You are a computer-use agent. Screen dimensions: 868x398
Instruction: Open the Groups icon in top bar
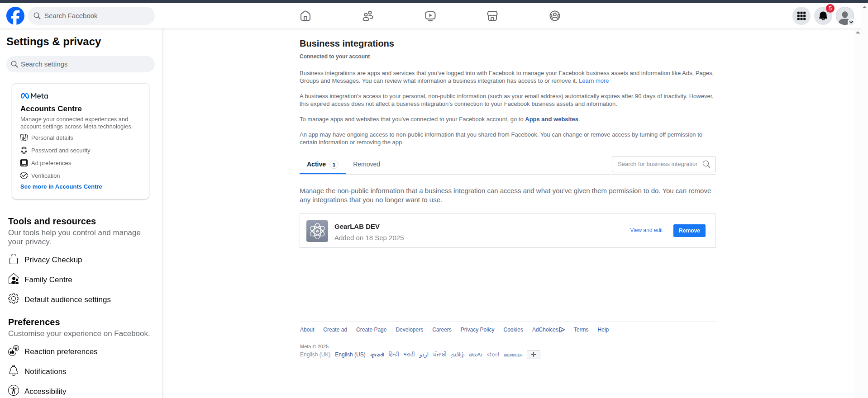pyautogui.click(x=555, y=16)
